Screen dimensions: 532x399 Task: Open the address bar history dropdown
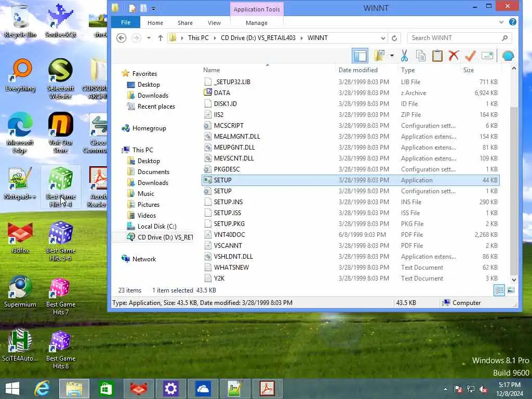(383, 38)
